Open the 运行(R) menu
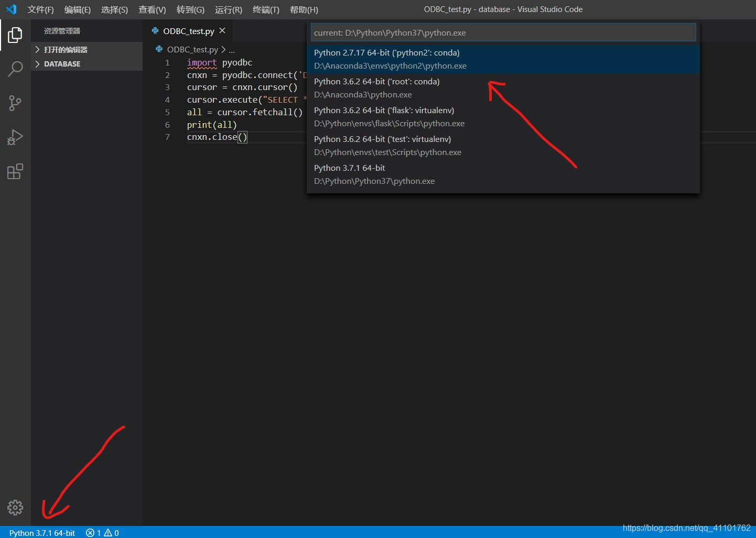Image resolution: width=756 pixels, height=538 pixels. (x=228, y=9)
